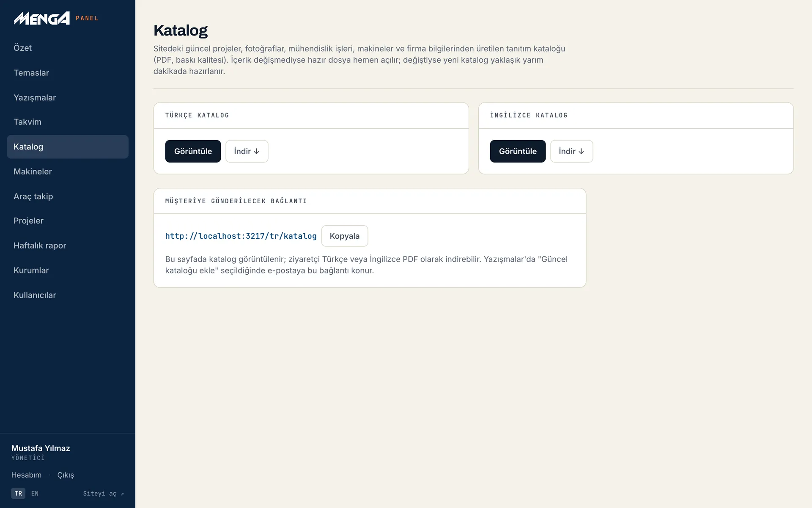Go to Temaslar in sidebar
The height and width of the screenshot is (508, 812).
click(68, 73)
